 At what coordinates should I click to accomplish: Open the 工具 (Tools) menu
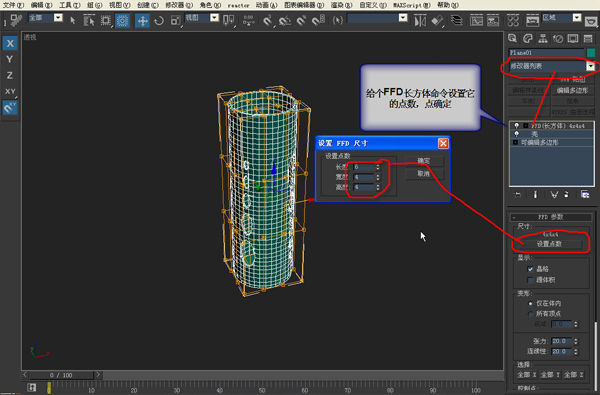(x=69, y=5)
